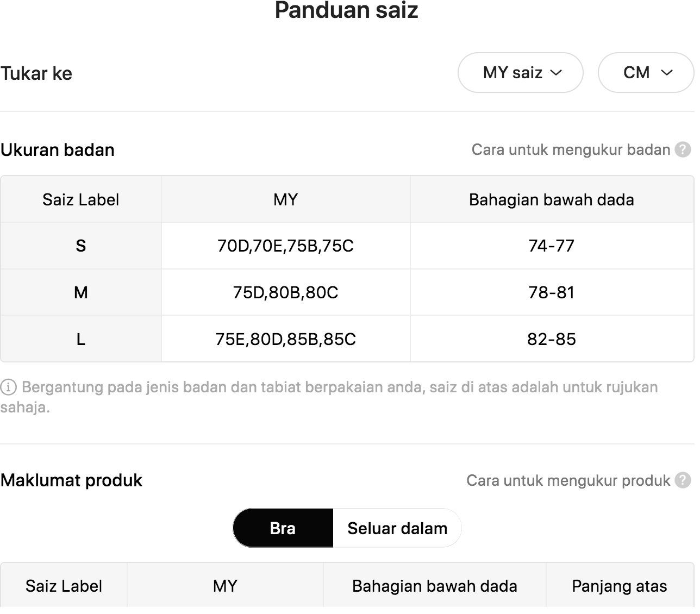The image size is (700, 614).
Task: Select the Bra toggle tab
Action: click(283, 528)
